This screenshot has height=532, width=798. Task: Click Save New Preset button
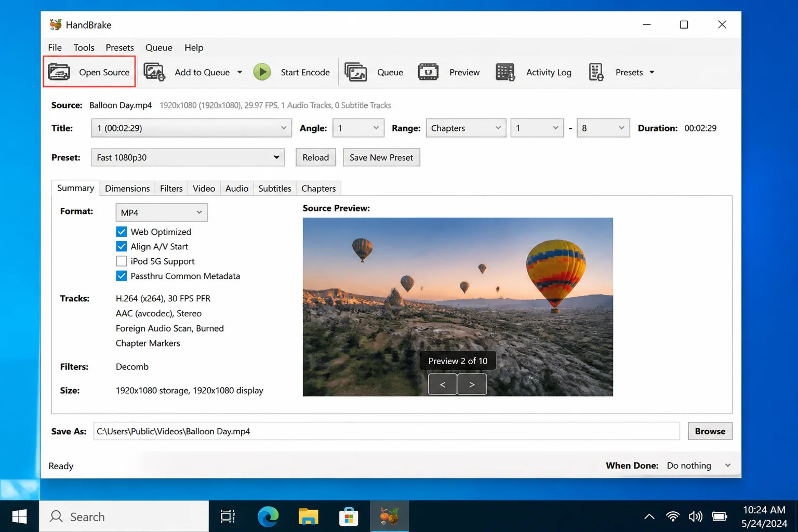(x=381, y=157)
